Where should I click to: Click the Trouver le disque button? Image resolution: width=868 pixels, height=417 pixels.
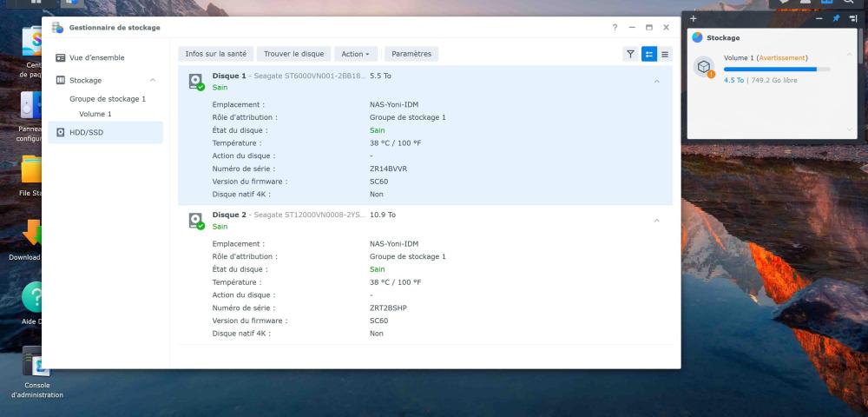click(293, 54)
